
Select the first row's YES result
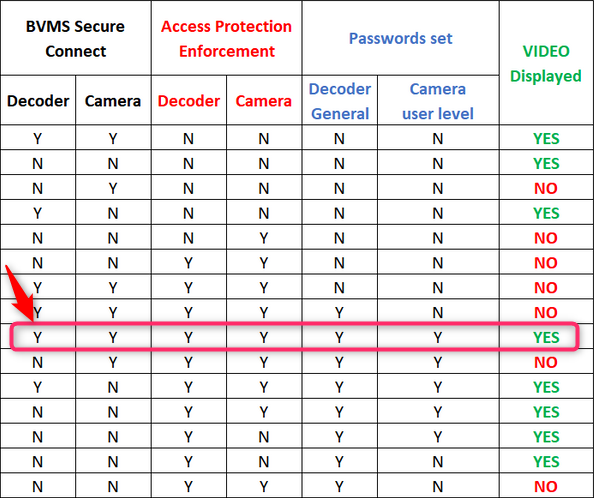tap(546, 139)
